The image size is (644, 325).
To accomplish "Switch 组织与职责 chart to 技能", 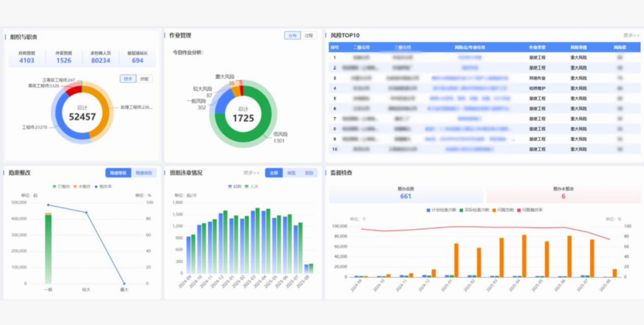I will point(144,79).
